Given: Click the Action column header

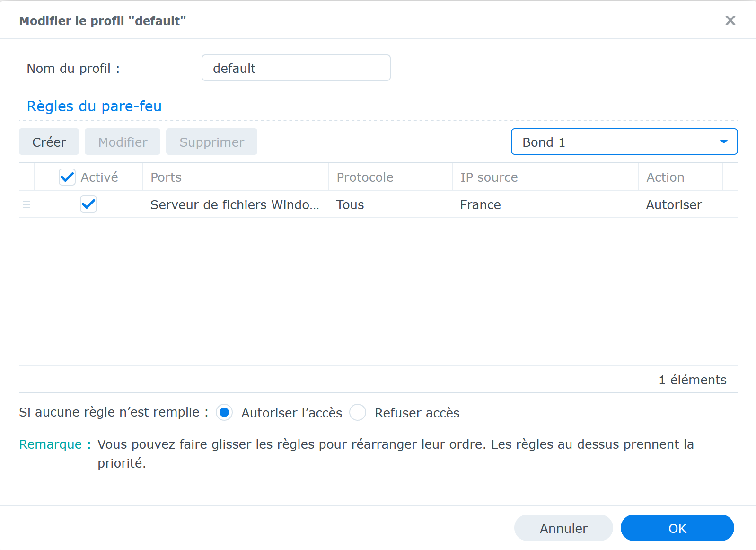Looking at the screenshot, I should 665,177.
